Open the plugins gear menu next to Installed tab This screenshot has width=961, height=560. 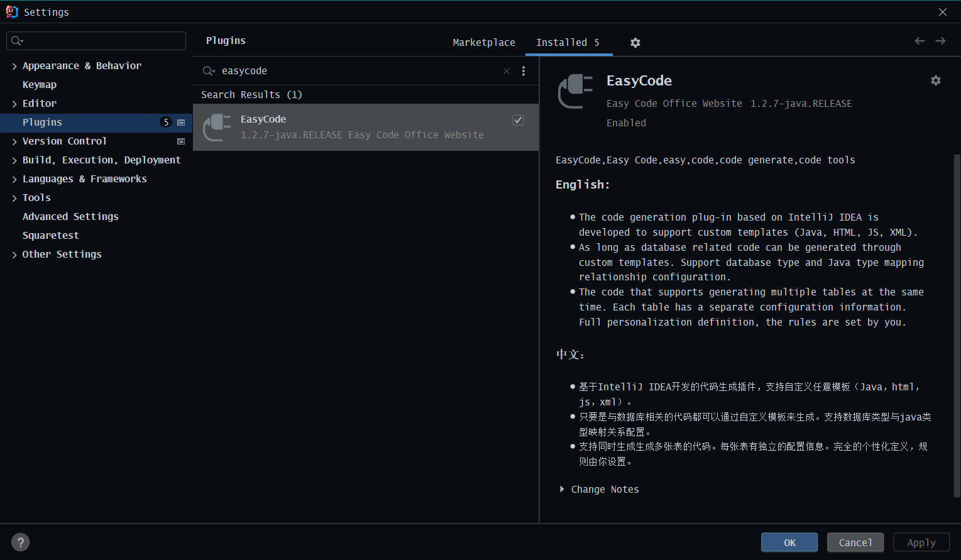click(x=635, y=43)
